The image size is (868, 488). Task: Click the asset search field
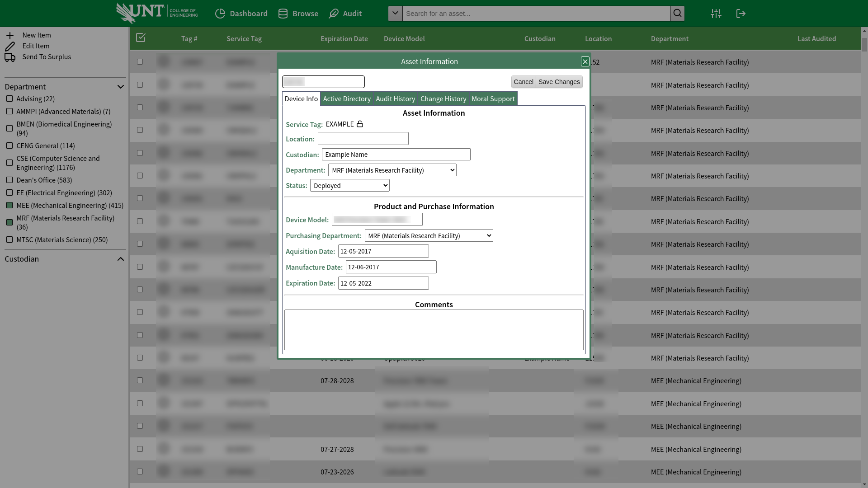click(536, 14)
